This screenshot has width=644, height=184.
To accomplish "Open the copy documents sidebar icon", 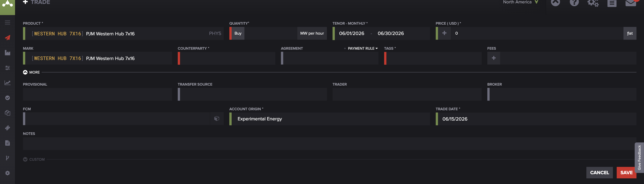I will coord(8,113).
